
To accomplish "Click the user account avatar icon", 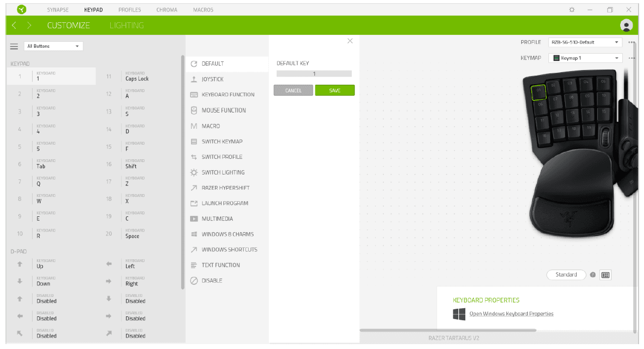I will click(x=626, y=25).
